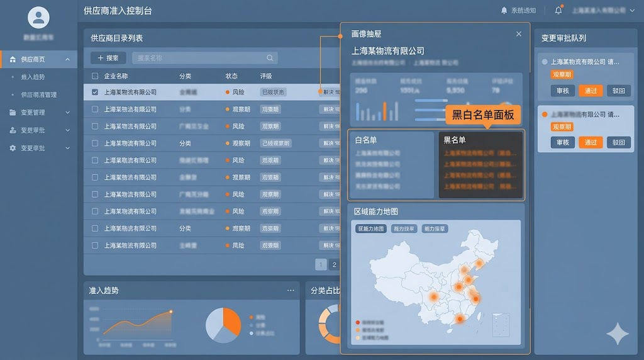Click the 供应商准入控制台 page title
This screenshot has width=644, height=360.
pyautogui.click(x=118, y=11)
